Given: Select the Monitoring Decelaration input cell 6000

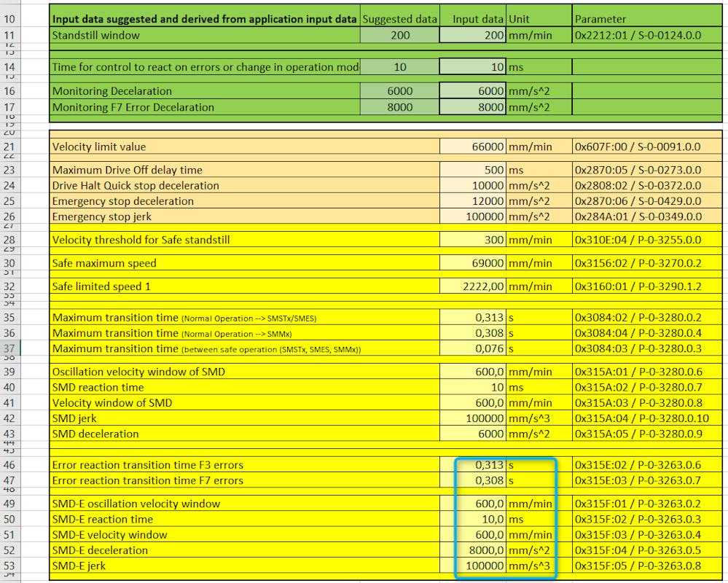Looking at the screenshot, I should [x=473, y=91].
